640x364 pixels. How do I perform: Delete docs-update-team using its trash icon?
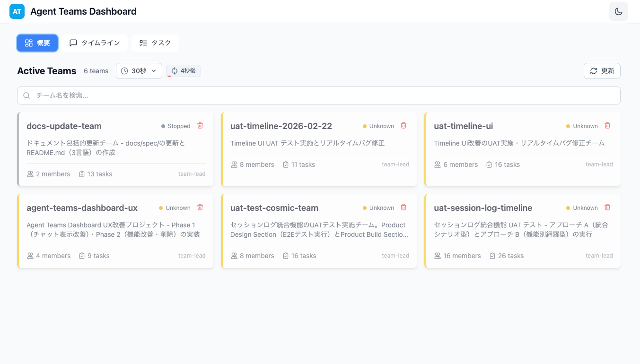point(200,125)
